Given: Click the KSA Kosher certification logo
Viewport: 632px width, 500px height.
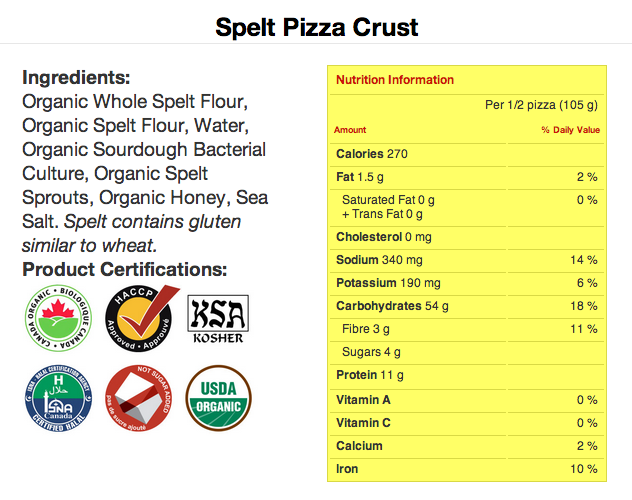Looking at the screenshot, I should (x=218, y=319).
